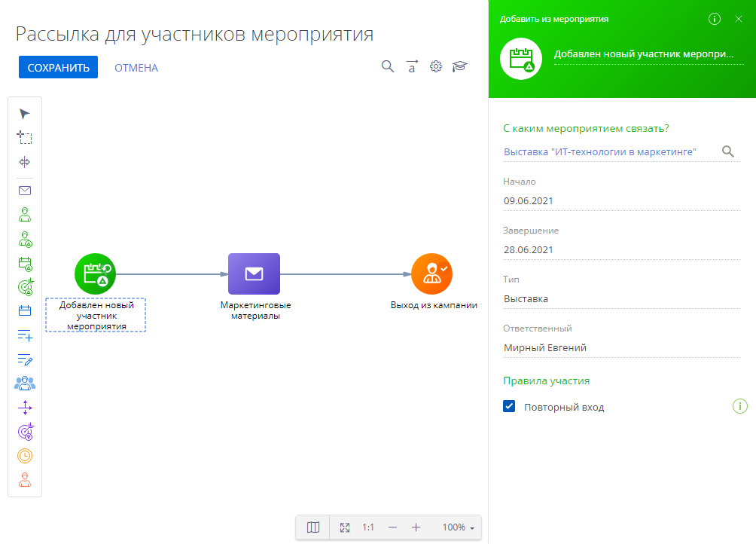Select the dashed lasso selection tool

pos(25,137)
